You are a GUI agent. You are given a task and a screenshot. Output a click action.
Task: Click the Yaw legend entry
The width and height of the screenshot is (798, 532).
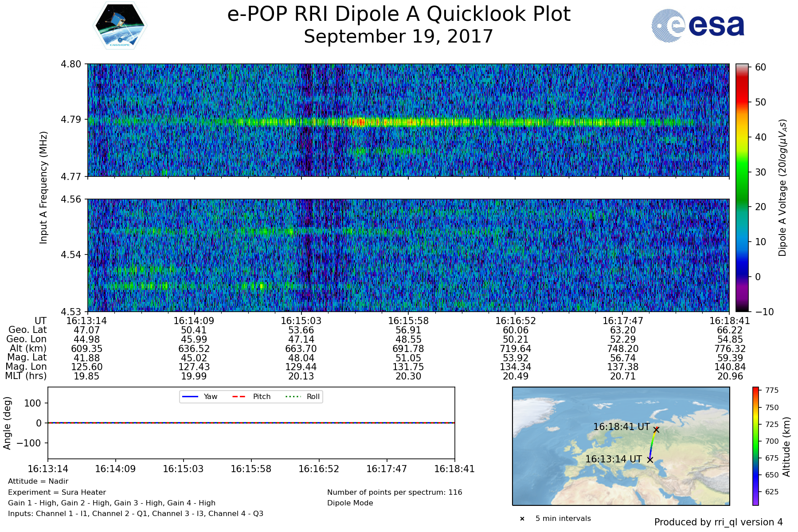[x=199, y=396]
